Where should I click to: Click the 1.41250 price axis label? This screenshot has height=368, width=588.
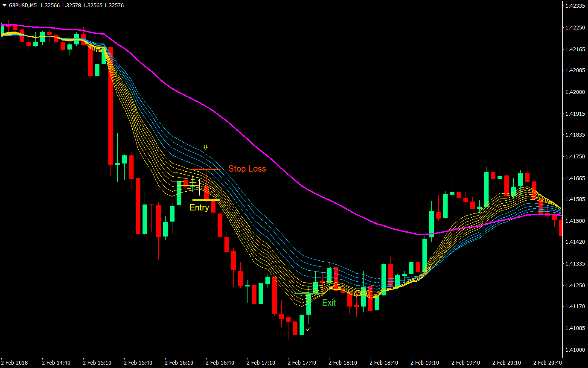coord(574,286)
